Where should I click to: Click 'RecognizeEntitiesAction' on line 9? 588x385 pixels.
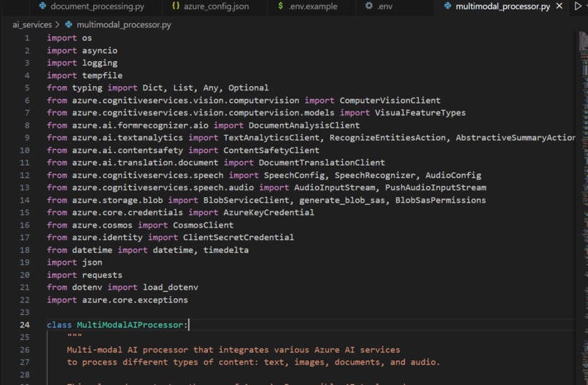388,138
